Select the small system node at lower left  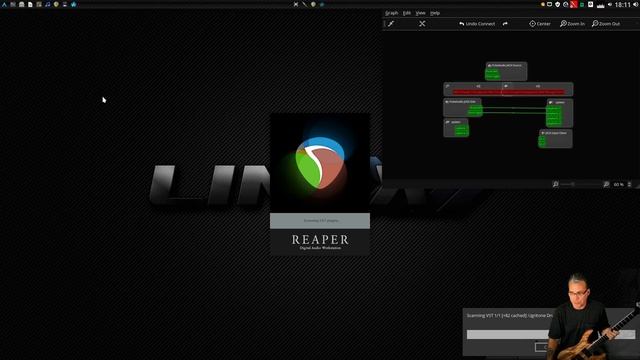[456, 127]
